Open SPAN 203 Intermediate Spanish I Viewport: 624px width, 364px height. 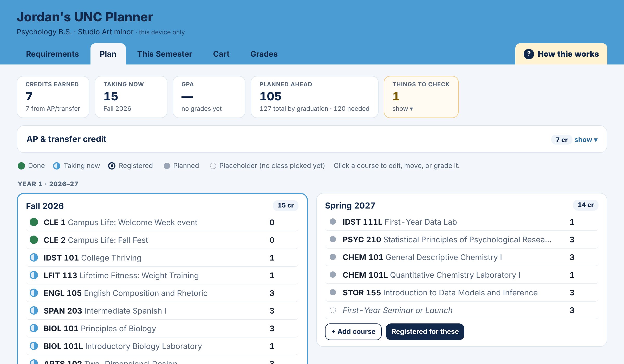pos(162,311)
